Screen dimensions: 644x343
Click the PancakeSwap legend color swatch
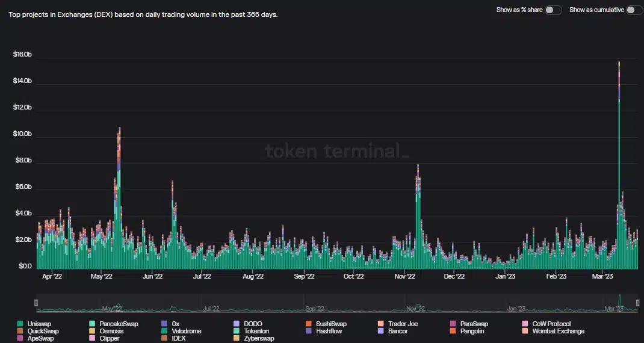pyautogui.click(x=92, y=324)
